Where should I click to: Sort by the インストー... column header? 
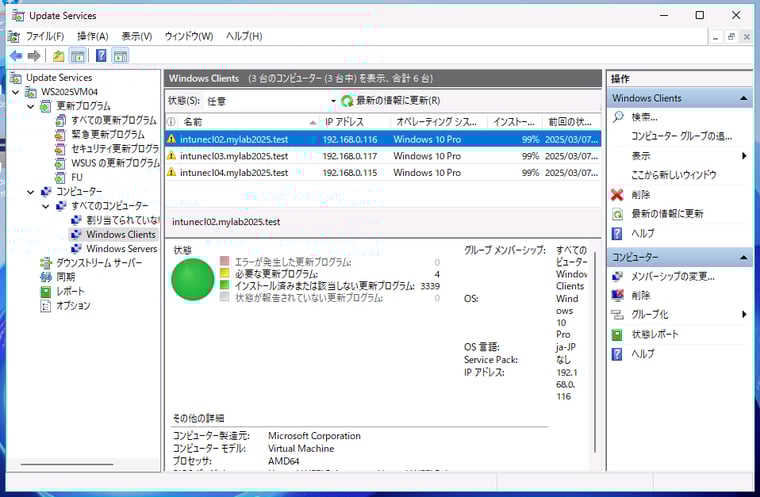coord(515,122)
